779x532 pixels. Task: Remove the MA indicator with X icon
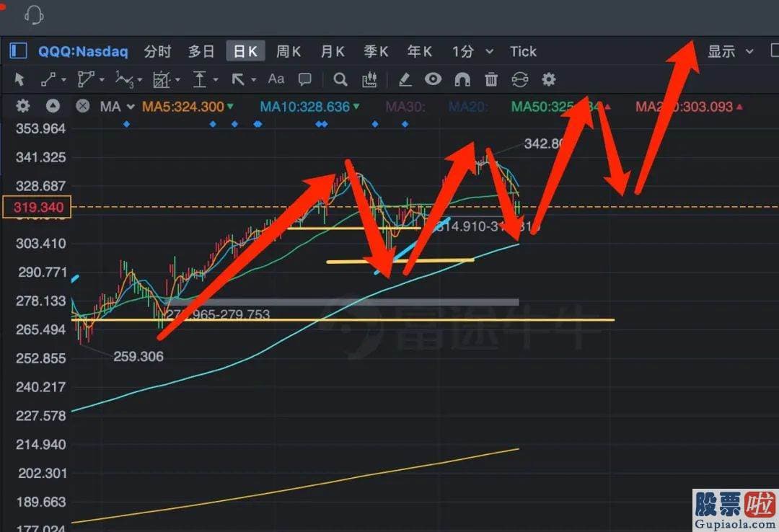(x=82, y=106)
